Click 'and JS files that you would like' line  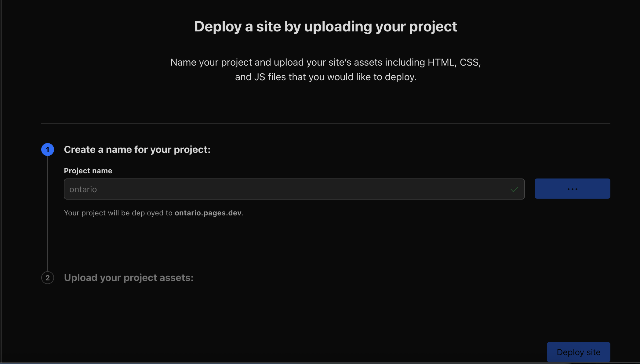pyautogui.click(x=325, y=77)
